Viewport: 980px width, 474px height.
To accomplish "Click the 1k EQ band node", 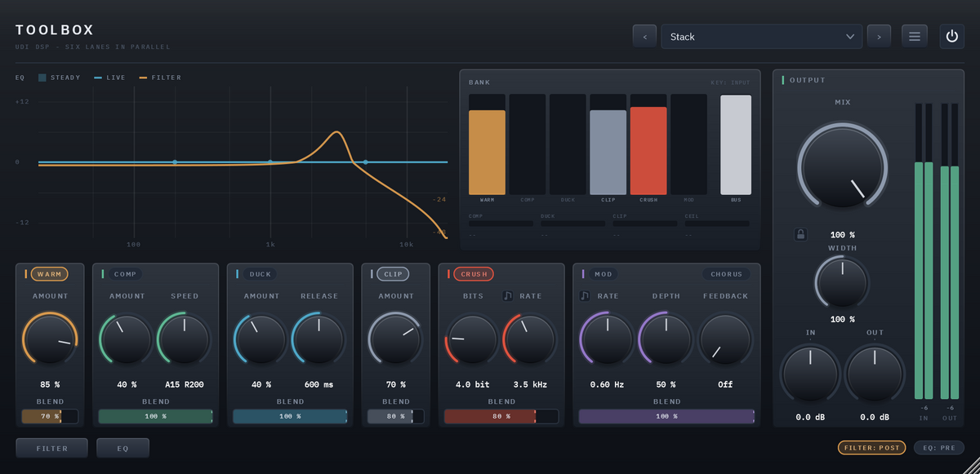I will pyautogui.click(x=270, y=162).
